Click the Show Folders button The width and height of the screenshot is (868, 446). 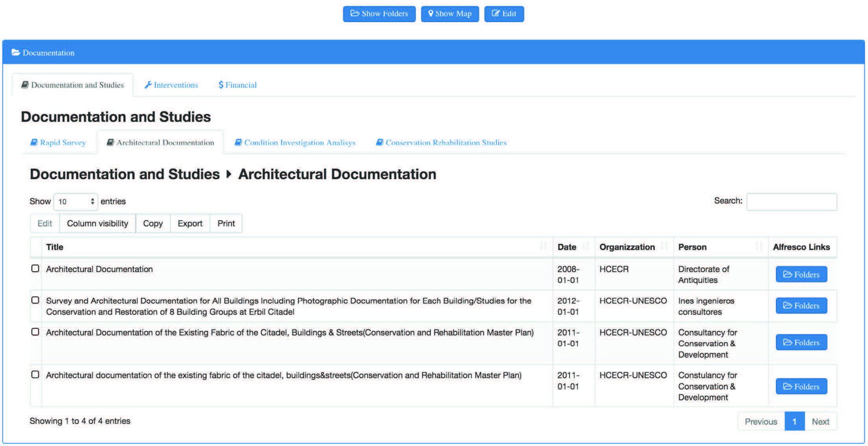tap(379, 14)
